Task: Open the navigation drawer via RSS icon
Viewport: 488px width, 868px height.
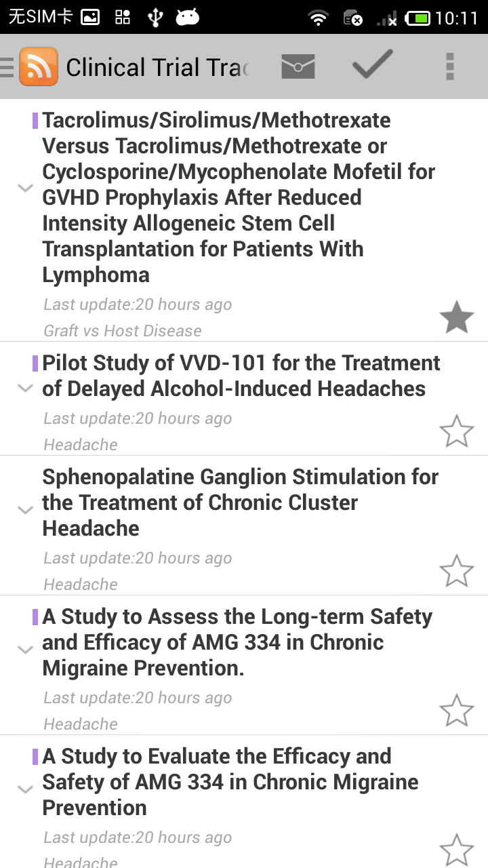Action: [x=38, y=67]
